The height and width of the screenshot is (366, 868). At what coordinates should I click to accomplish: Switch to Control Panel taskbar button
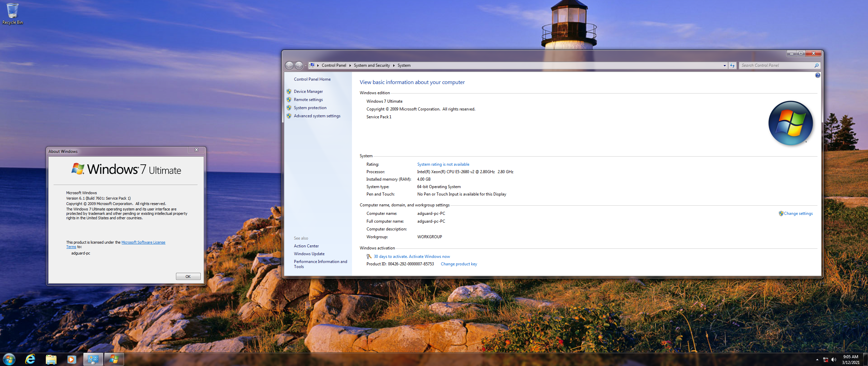(93, 359)
